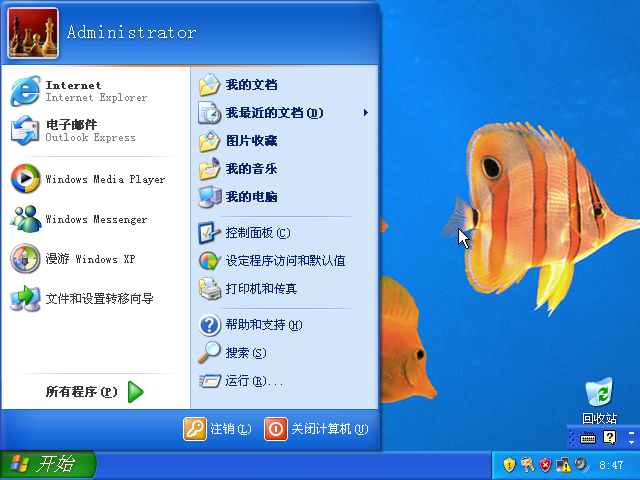Click the 运行 run icon
The width and height of the screenshot is (640, 480).
(x=210, y=381)
